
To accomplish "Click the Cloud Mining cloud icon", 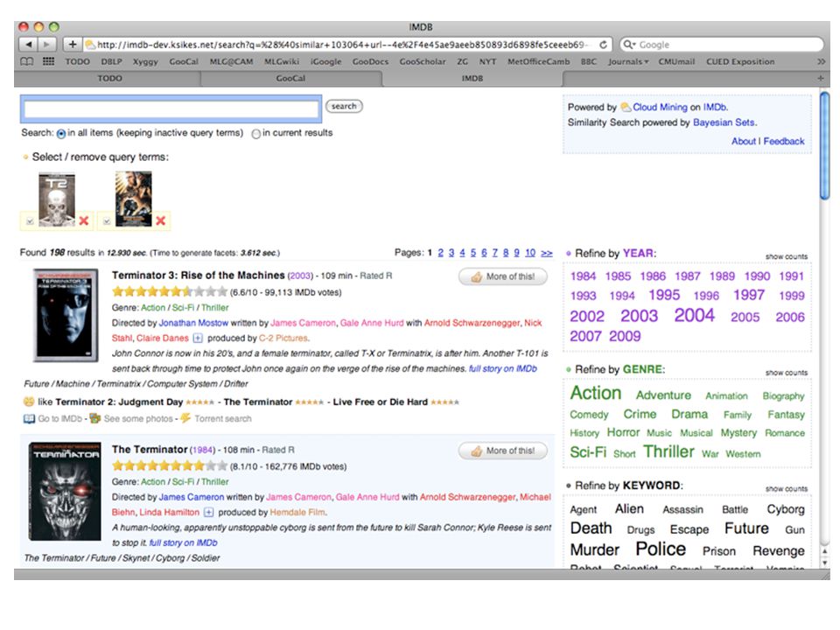I will (625, 107).
